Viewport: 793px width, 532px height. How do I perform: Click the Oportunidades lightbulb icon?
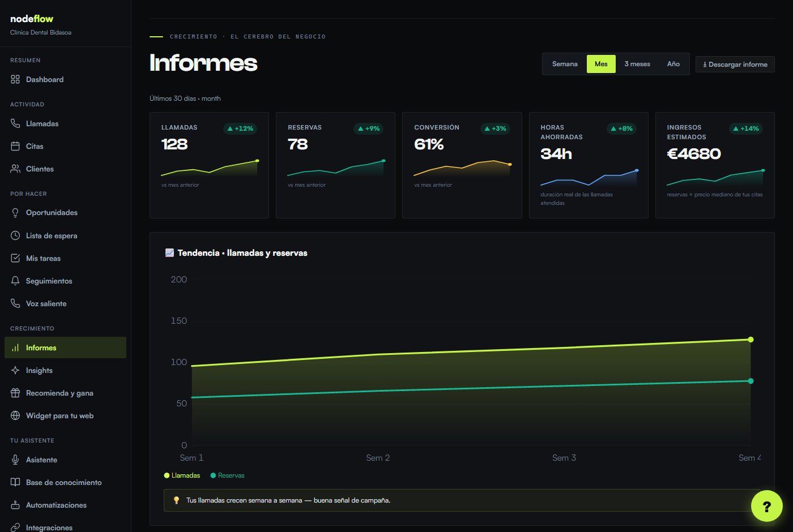(x=15, y=213)
